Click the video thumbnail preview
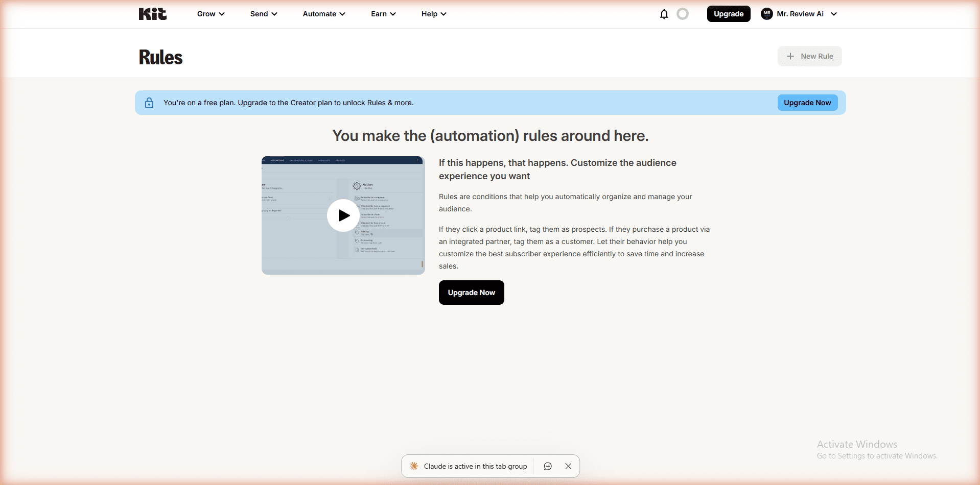This screenshot has width=980, height=485. tap(343, 215)
